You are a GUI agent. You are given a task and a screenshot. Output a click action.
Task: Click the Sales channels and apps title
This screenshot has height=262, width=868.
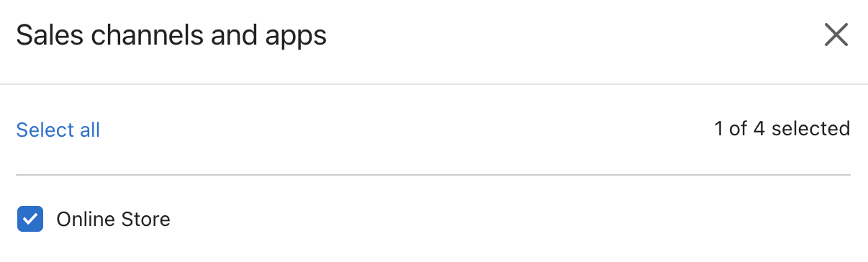(171, 35)
